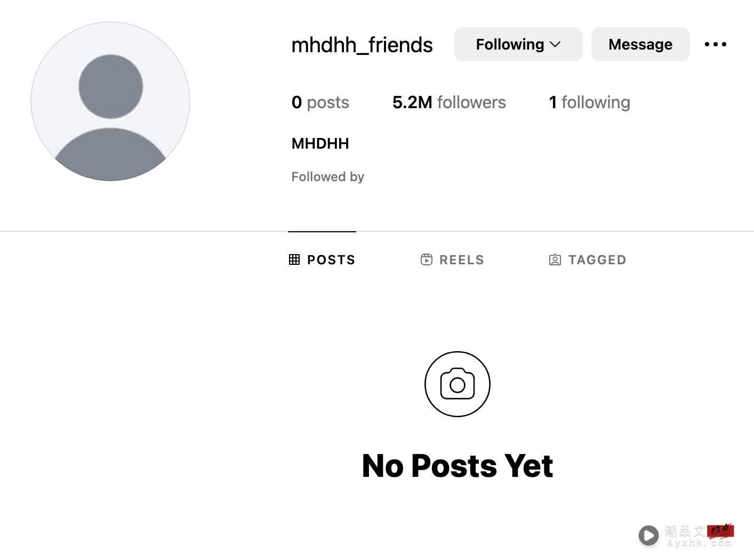Open the three-dot options menu
This screenshot has height=560, width=754.
[715, 44]
